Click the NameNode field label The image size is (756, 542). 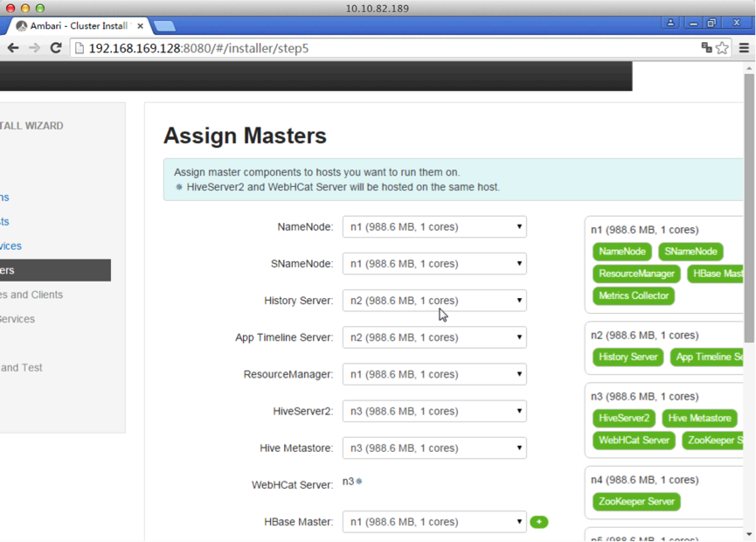305,226
